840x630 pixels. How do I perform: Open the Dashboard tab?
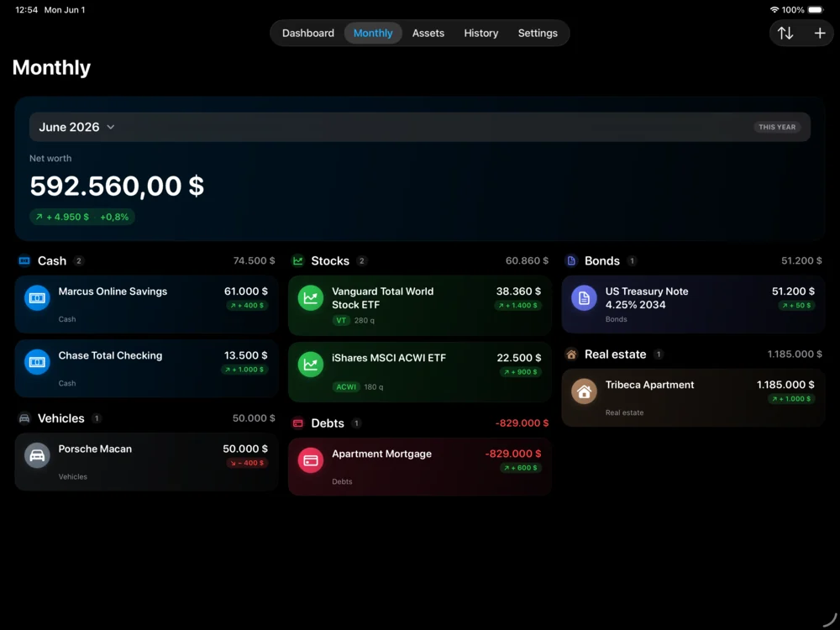click(x=308, y=34)
